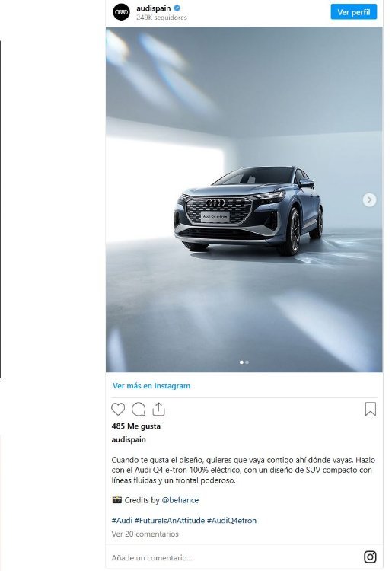Image resolution: width=392 pixels, height=571 pixels.
Task: Click the Ver perfil button
Action: click(x=353, y=12)
